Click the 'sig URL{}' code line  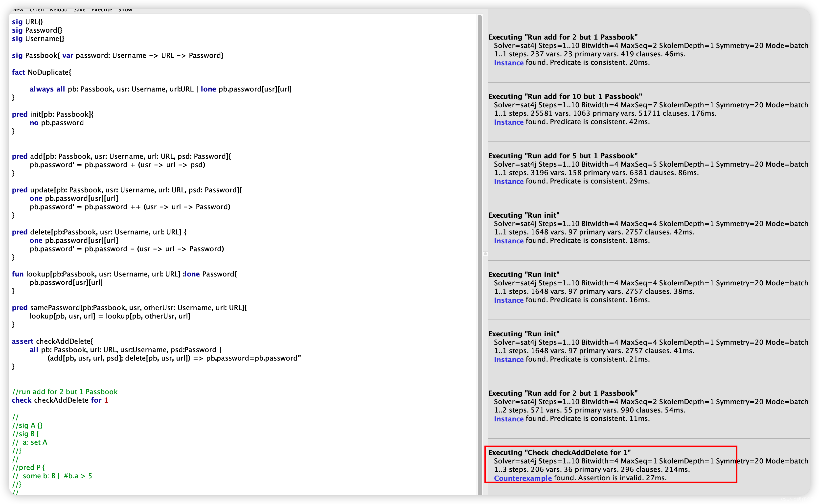point(27,22)
